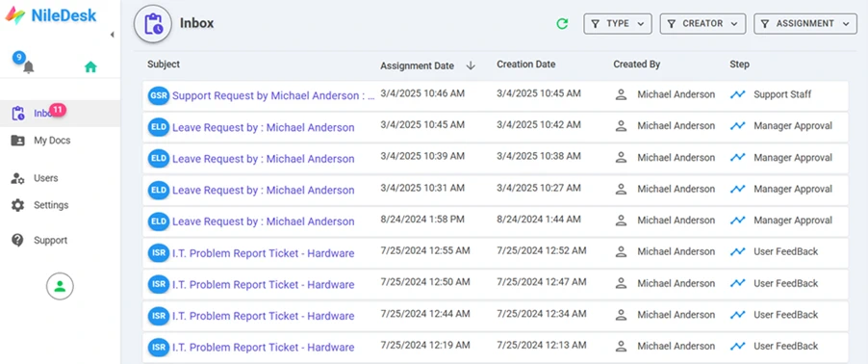Open the CREATOR filter dropdown
The width and height of the screenshot is (868, 364).
point(702,24)
